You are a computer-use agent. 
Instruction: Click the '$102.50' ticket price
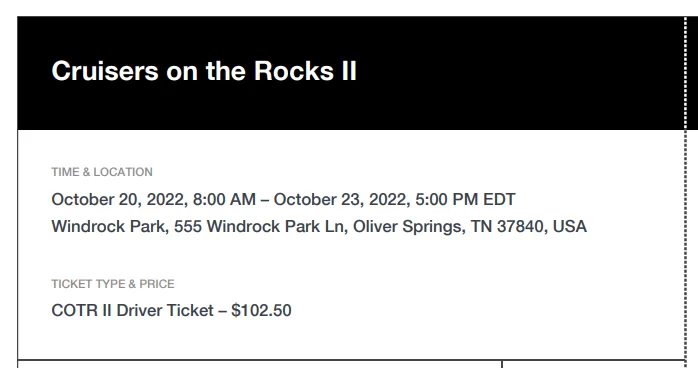(261, 310)
